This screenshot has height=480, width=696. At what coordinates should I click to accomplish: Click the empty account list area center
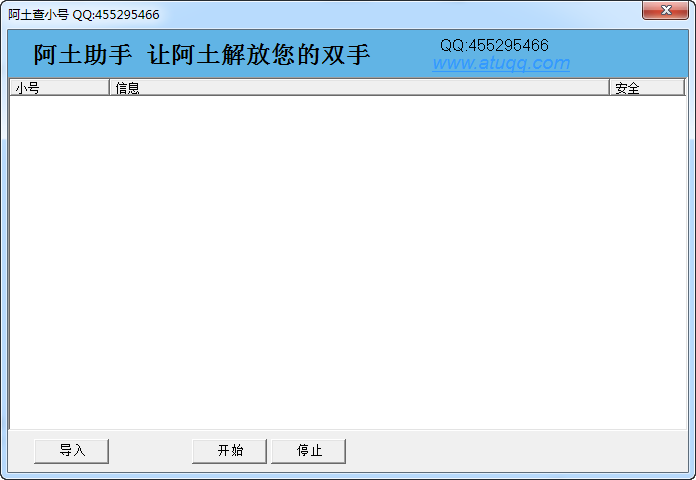tap(348, 262)
